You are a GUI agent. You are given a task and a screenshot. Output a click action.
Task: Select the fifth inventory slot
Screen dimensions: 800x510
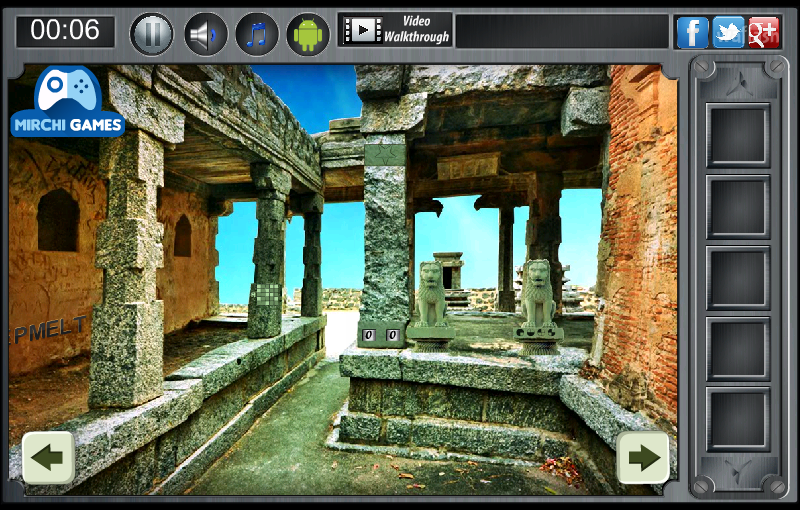738,419
